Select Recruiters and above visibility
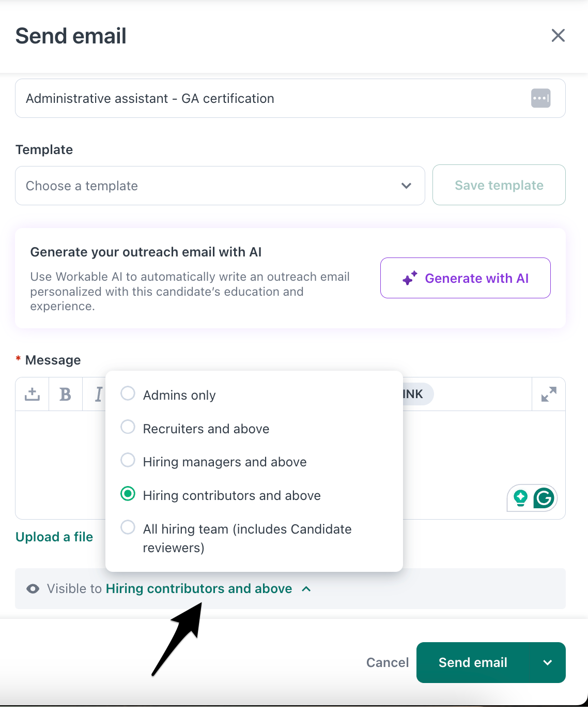This screenshot has width=588, height=728. coord(128,427)
